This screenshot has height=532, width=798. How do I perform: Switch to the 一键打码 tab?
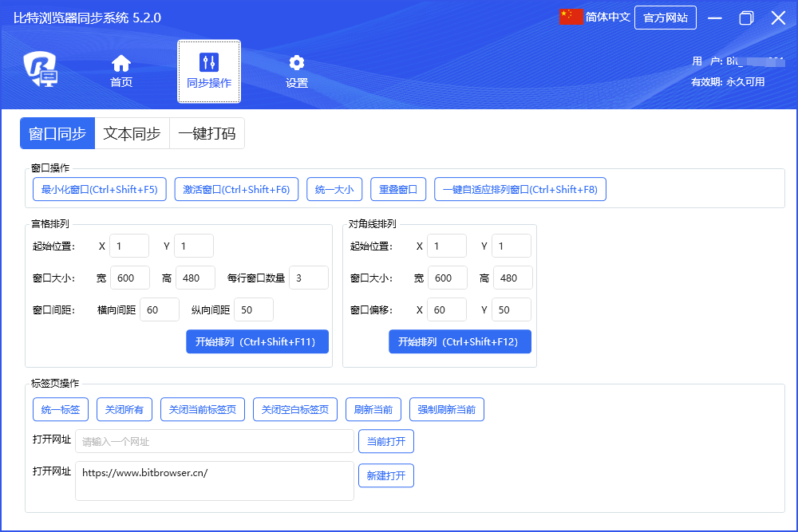(207, 134)
